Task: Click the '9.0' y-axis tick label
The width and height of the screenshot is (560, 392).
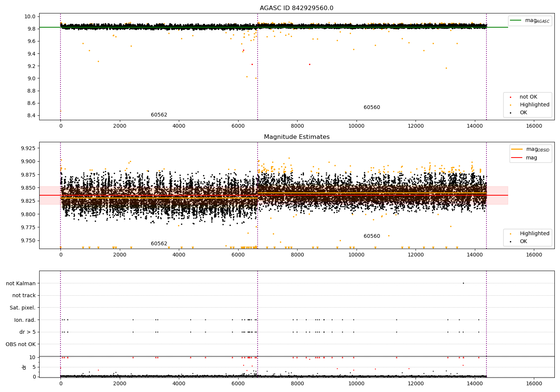Action: (31, 78)
